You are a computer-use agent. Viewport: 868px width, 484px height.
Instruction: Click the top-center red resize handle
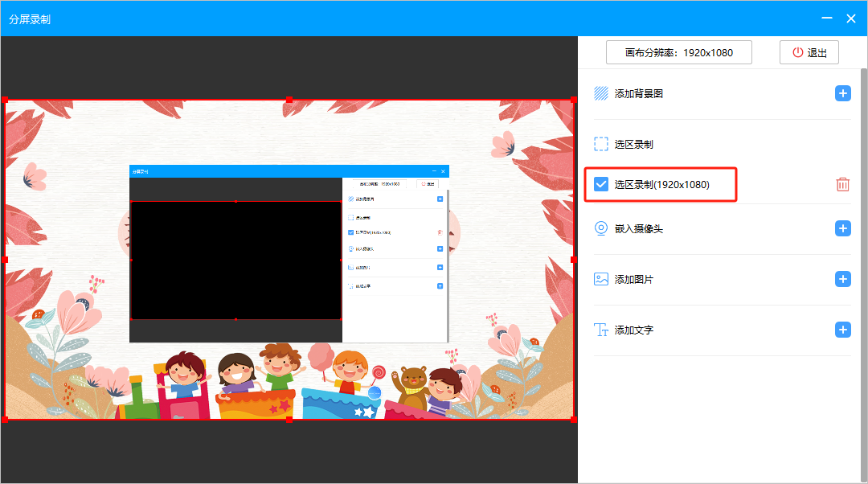[289, 100]
